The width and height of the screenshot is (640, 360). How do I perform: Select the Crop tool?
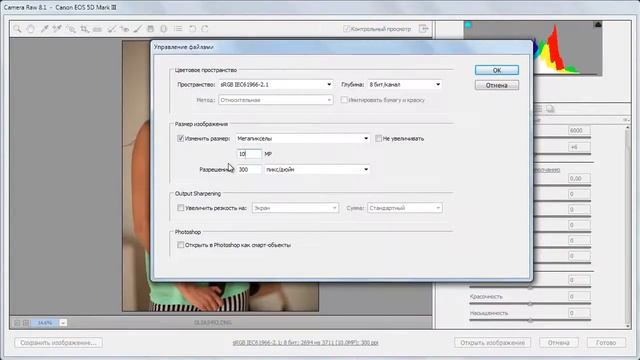pos(84,29)
